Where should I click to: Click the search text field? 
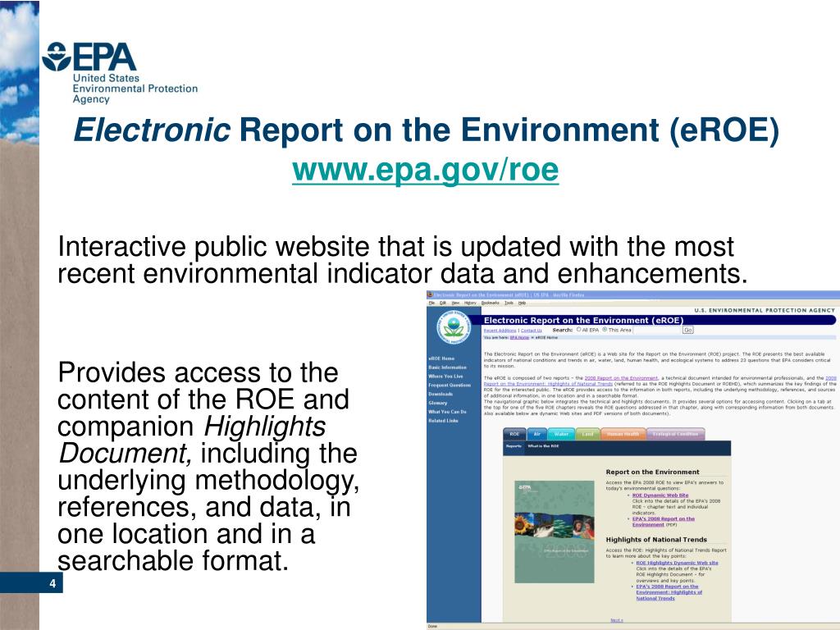[657, 330]
